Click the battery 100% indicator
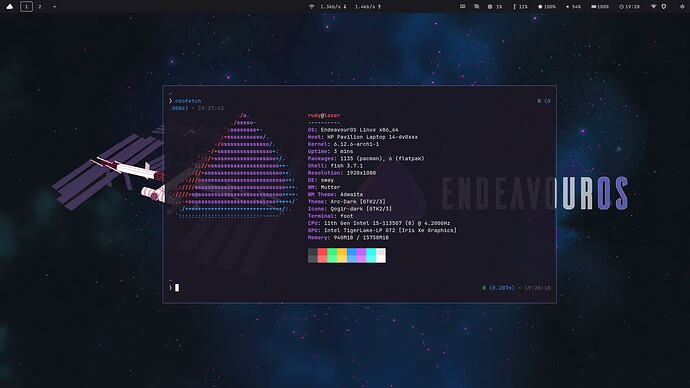690x388 pixels. [x=600, y=7]
